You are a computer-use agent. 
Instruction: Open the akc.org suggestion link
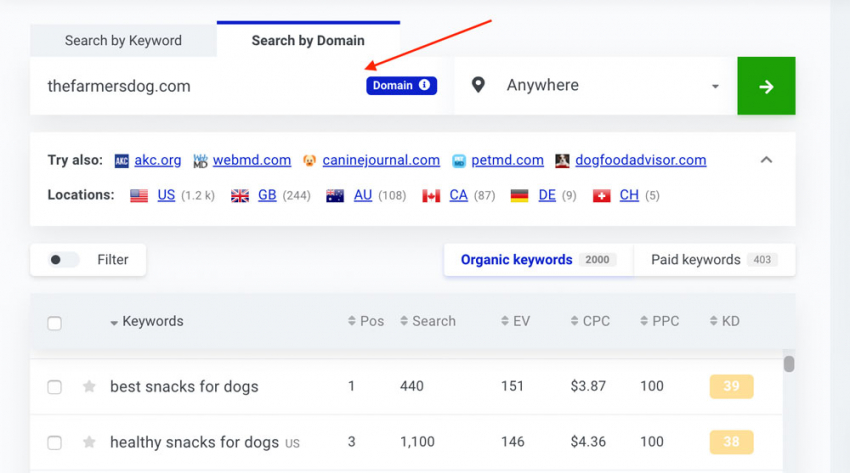[x=158, y=160]
